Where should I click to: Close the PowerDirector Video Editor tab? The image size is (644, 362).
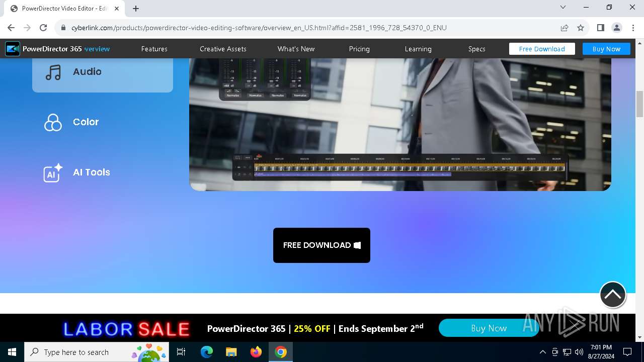pyautogui.click(x=117, y=8)
